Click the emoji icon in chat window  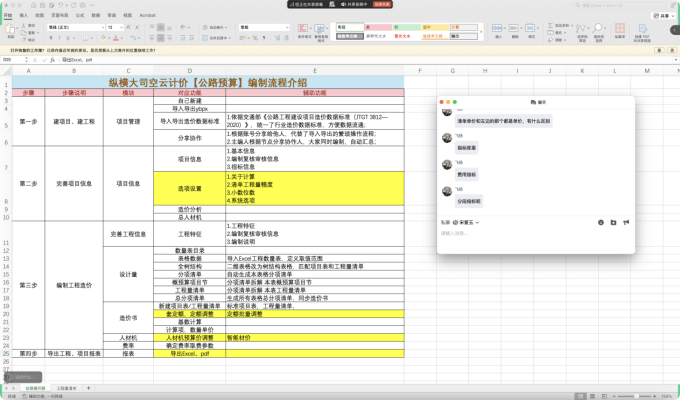[x=600, y=221]
